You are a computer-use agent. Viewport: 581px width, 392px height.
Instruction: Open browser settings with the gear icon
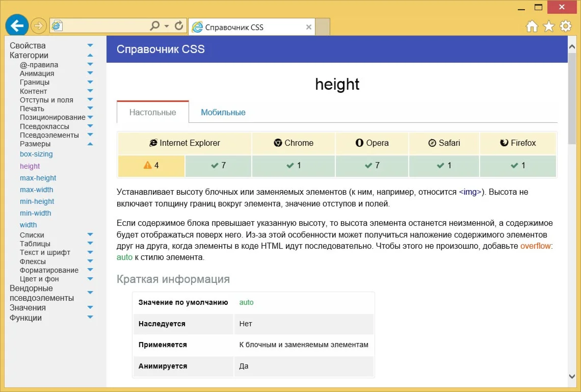[566, 26]
